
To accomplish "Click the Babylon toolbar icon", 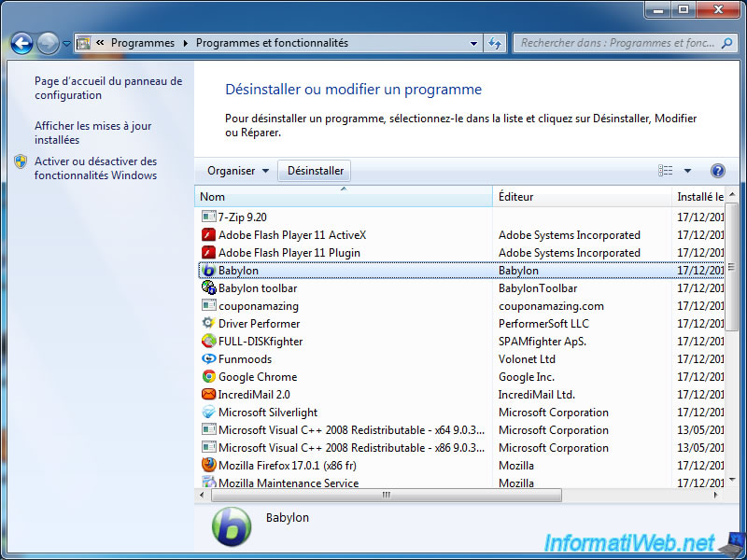I will 208,287.
